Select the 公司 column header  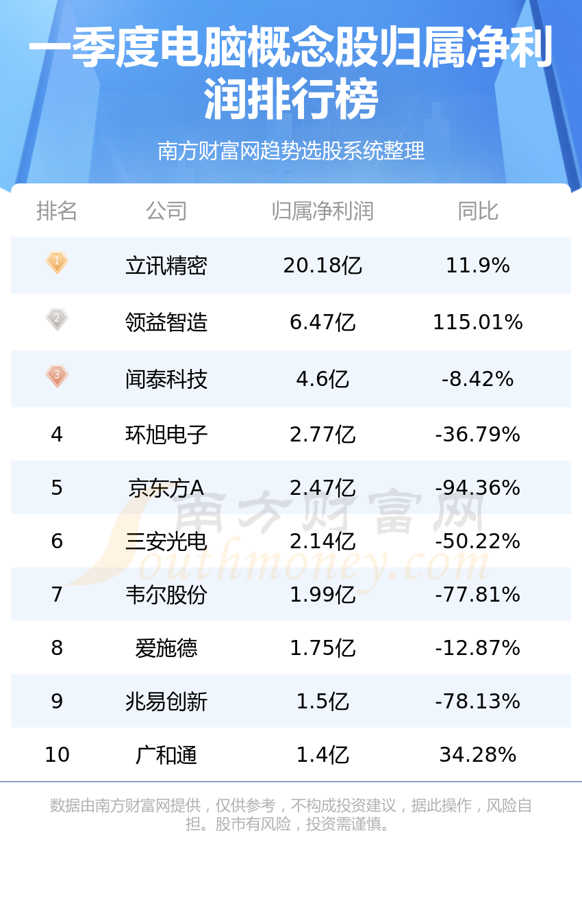coord(166,211)
